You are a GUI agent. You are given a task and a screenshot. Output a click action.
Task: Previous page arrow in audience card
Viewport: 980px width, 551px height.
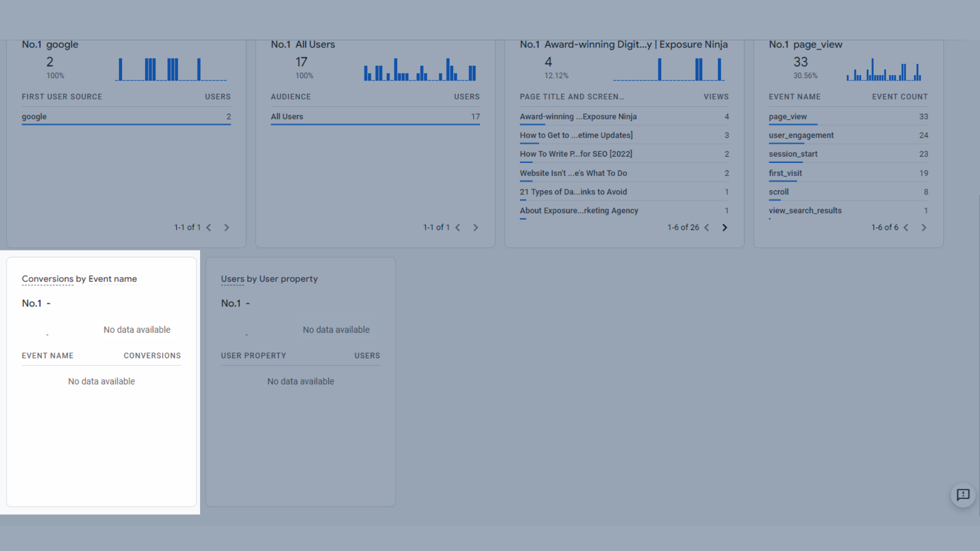point(458,228)
